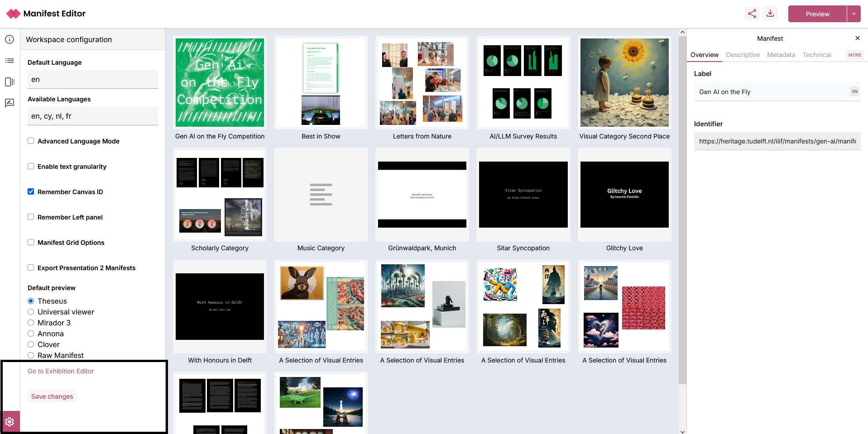This screenshot has height=434, width=868.
Task: Switch to the Metadata tab
Action: (781, 55)
